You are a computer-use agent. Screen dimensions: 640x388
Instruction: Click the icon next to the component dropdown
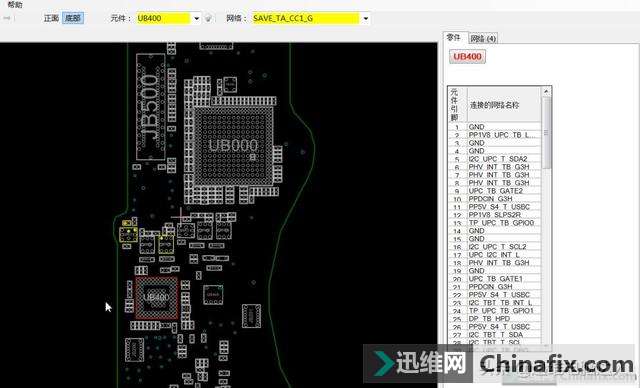point(208,18)
